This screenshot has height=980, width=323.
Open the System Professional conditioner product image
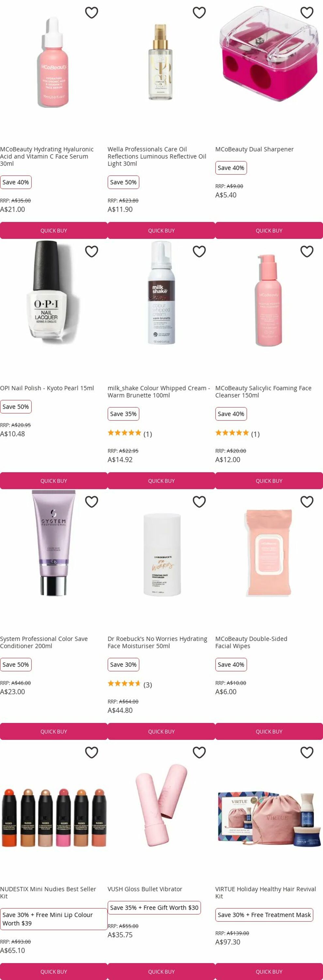pyautogui.click(x=54, y=543)
